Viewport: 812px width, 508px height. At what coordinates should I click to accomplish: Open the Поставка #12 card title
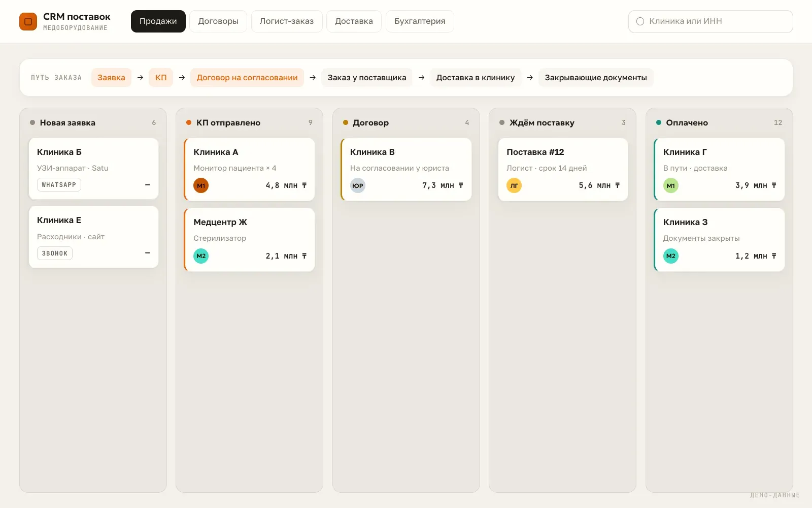(535, 152)
